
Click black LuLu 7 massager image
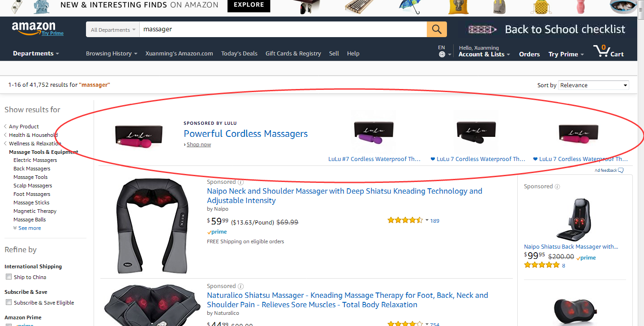point(477,133)
